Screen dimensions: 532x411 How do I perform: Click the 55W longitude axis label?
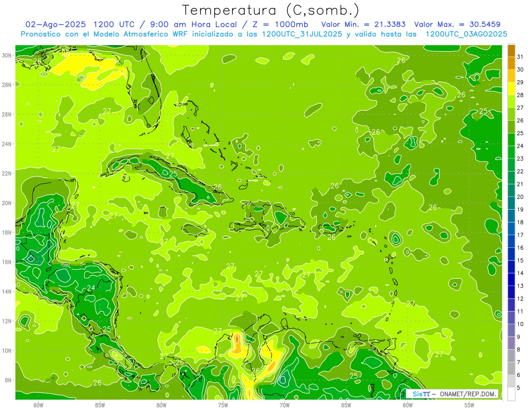pos(469,406)
